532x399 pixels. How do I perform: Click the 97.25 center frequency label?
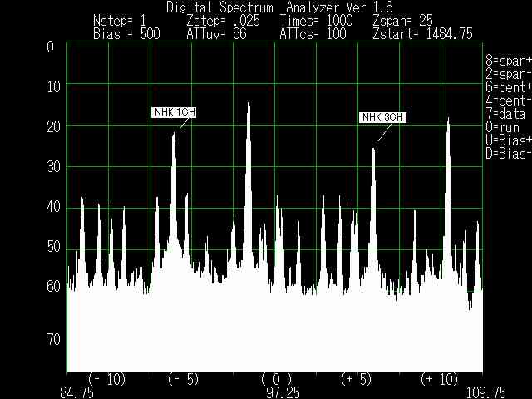tap(283, 393)
